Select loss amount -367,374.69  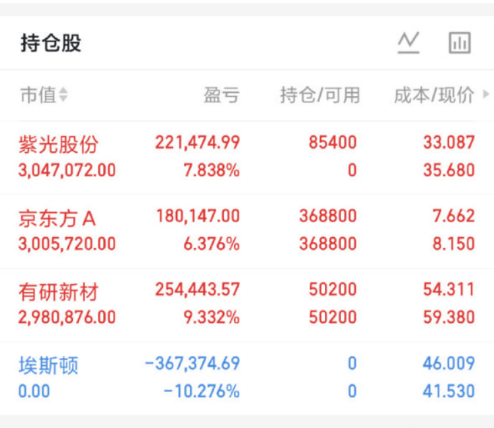[x=192, y=363]
